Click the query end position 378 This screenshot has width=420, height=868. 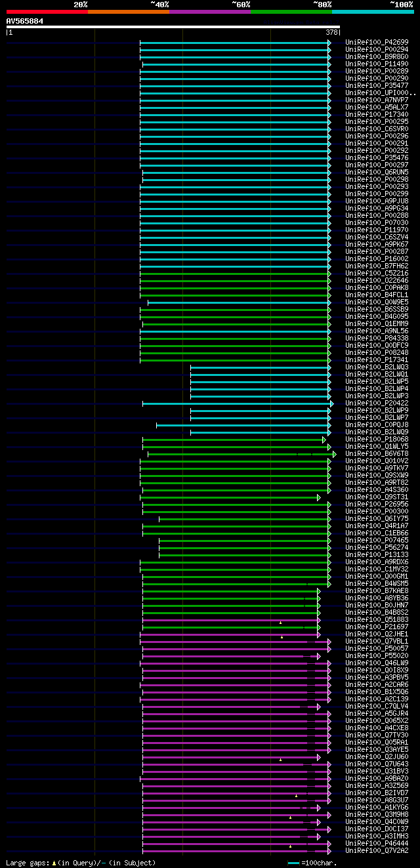click(x=331, y=32)
